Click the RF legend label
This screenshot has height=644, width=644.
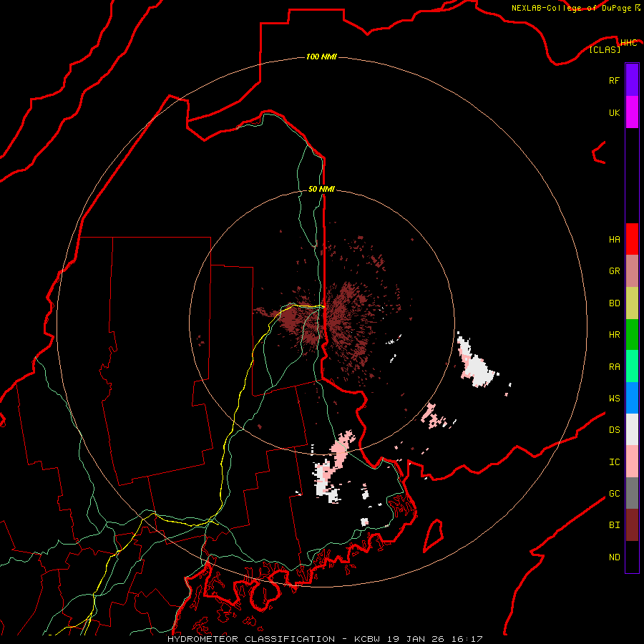(614, 80)
